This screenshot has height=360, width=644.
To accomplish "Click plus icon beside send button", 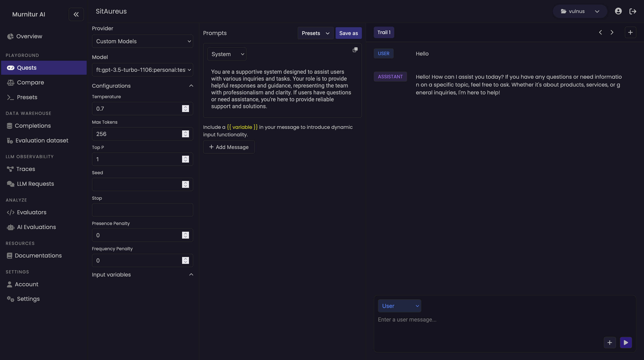I will pos(609,342).
